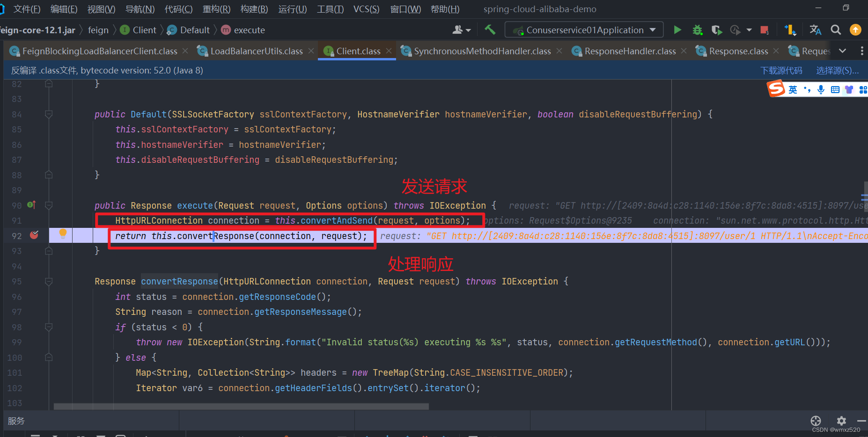Open editor tab options three-dots menu
Screen dimensions: 868x437
pyautogui.click(x=862, y=51)
